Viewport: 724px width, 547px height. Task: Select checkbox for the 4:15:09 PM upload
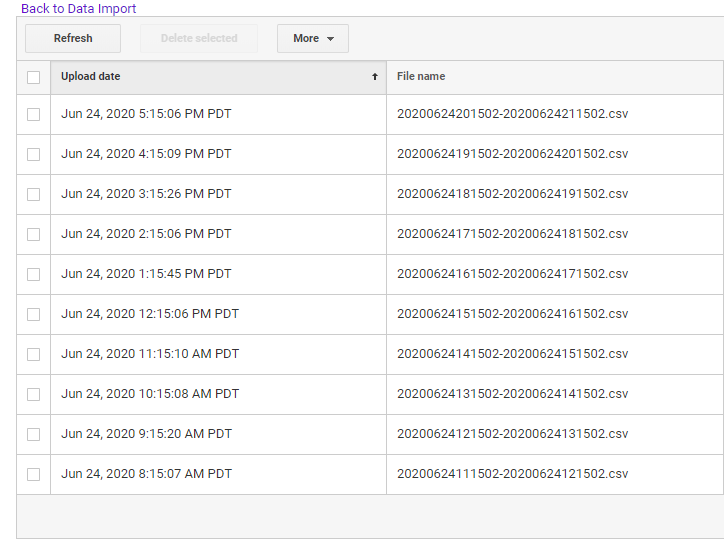[x=34, y=154]
